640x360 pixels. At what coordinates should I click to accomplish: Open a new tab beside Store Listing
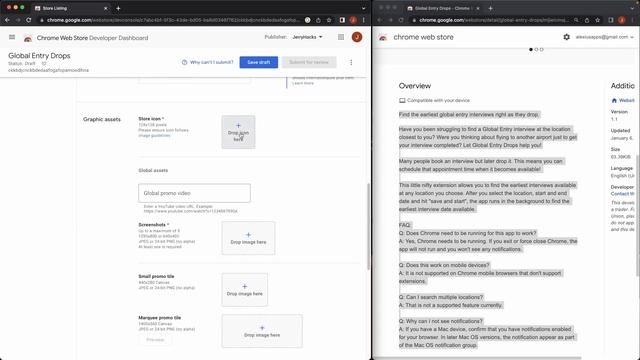pyautogui.click(x=118, y=8)
